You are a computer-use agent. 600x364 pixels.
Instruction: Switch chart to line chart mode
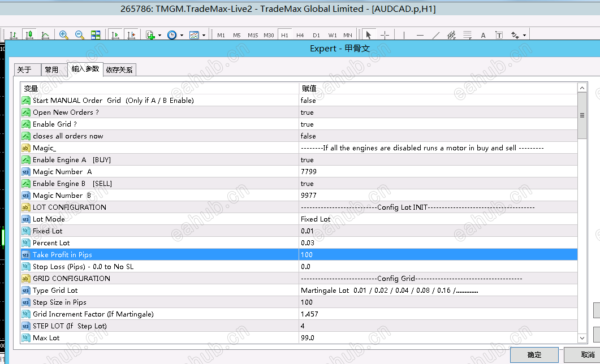pyautogui.click(x=45, y=35)
